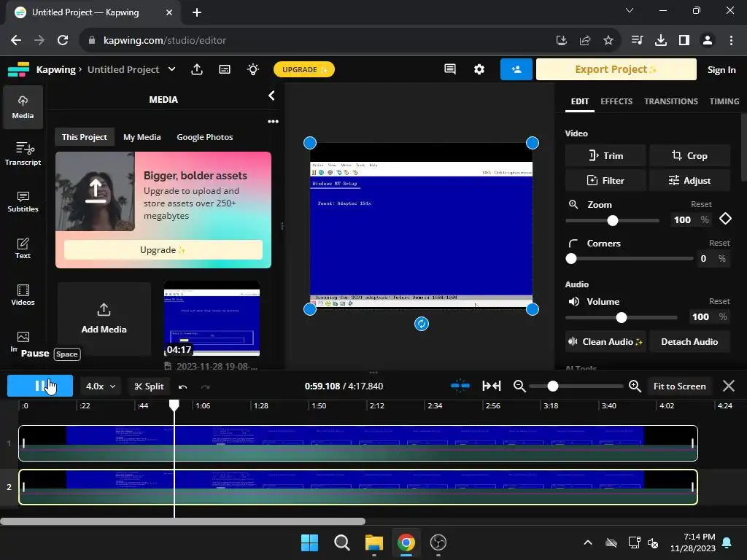Open project settings gear icon

tap(479, 69)
